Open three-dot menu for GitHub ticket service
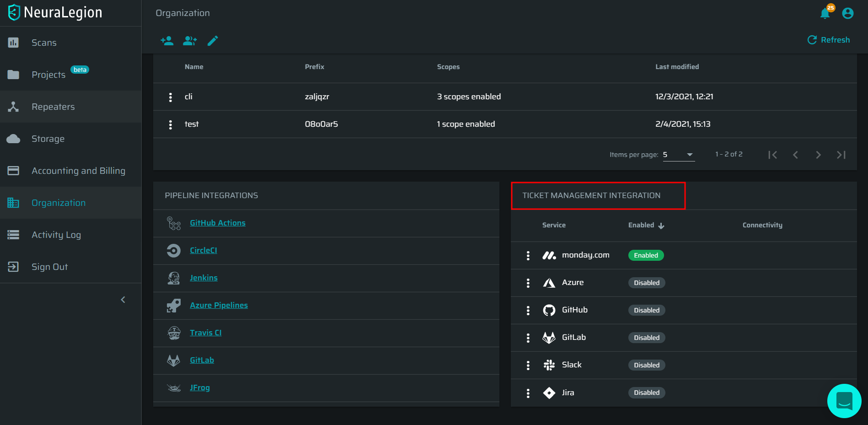868x425 pixels. [528, 311]
